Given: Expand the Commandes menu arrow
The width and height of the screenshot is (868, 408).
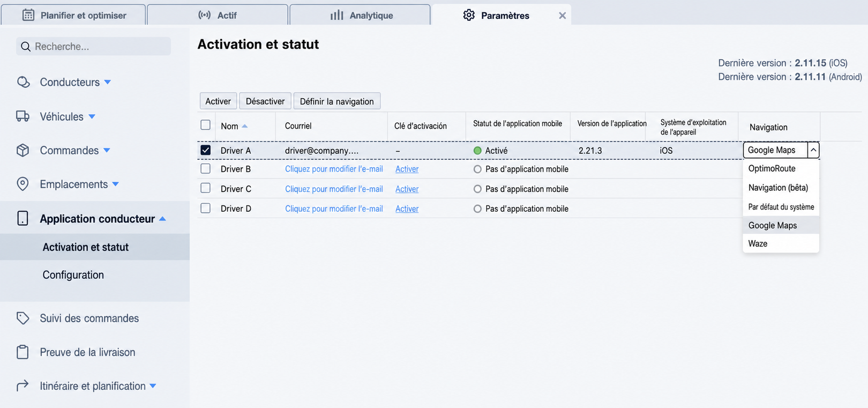Looking at the screenshot, I should pyautogui.click(x=107, y=150).
